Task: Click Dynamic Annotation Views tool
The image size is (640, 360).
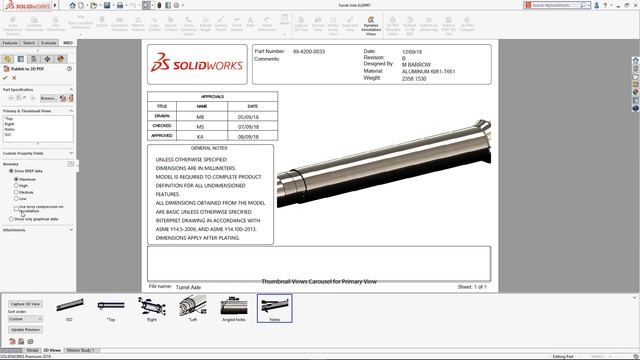Action: [371, 26]
